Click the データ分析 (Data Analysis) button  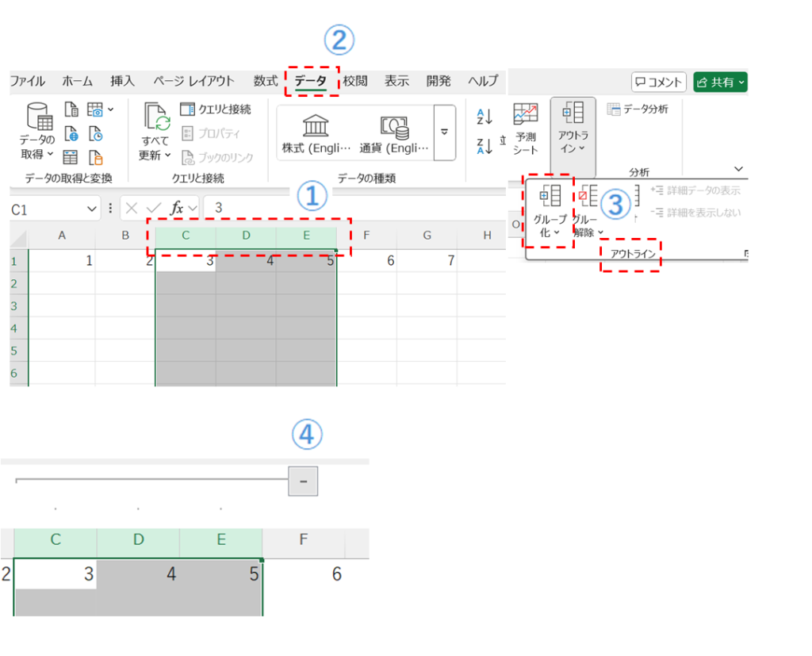[638, 109]
